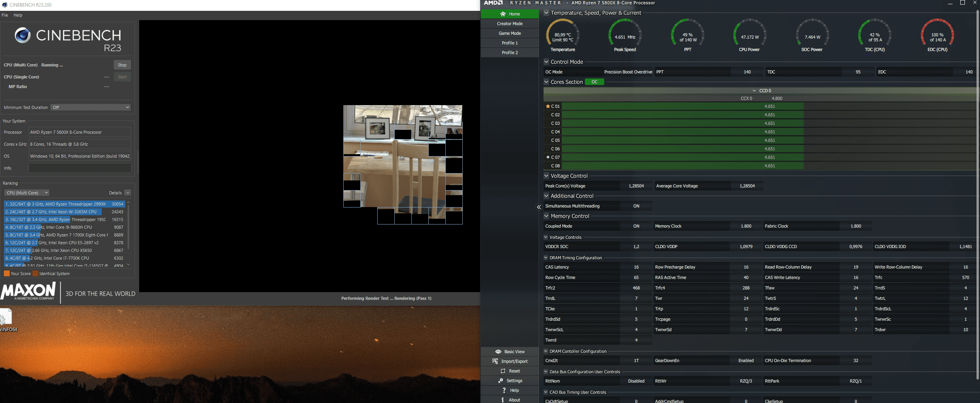Expand the ranking Details arrow button
Screen dimensions: 980x403
click(x=128, y=193)
